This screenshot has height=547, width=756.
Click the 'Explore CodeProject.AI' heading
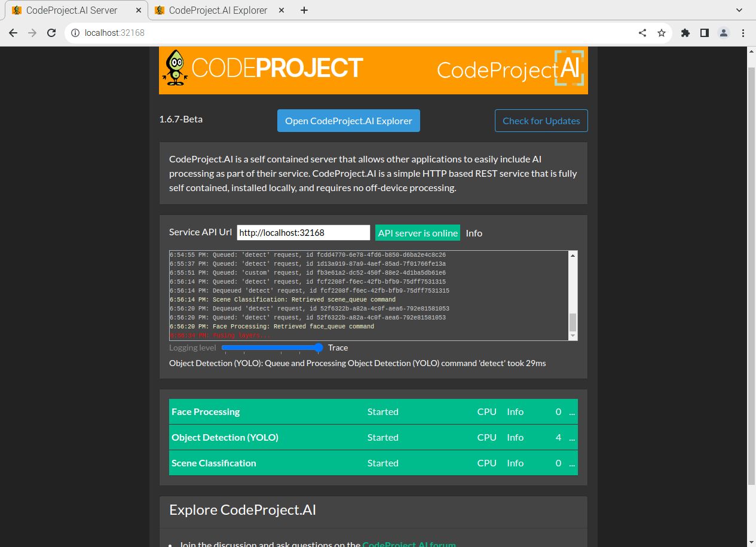(x=243, y=510)
